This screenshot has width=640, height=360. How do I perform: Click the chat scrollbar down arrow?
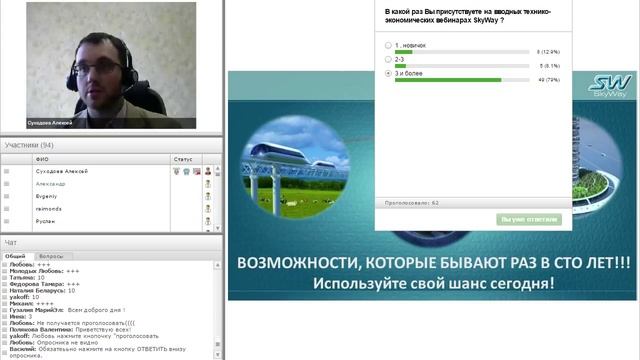coord(218,355)
